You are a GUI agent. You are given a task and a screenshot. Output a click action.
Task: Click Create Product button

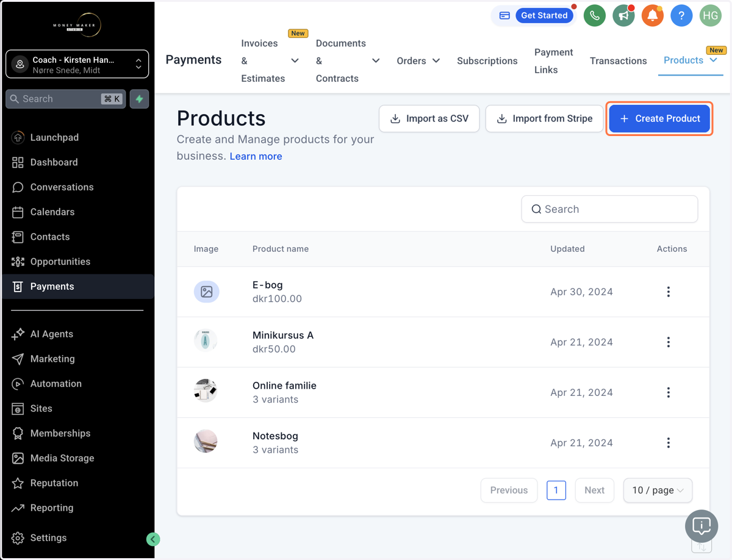tap(659, 118)
